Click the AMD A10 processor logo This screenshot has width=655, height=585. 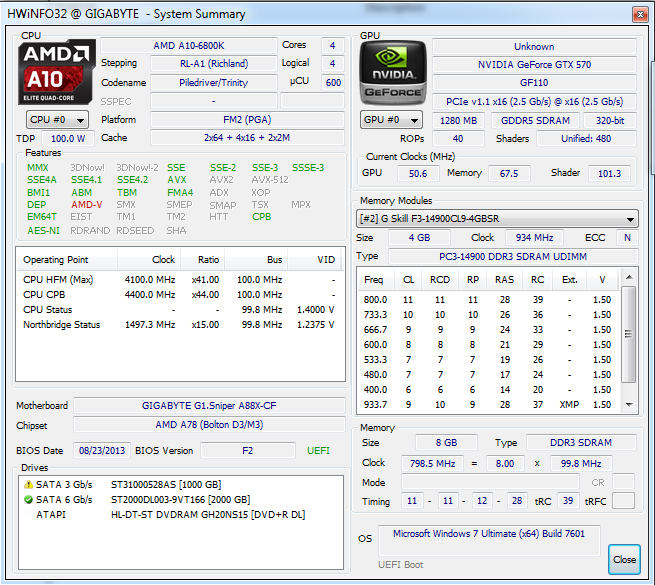[56, 72]
